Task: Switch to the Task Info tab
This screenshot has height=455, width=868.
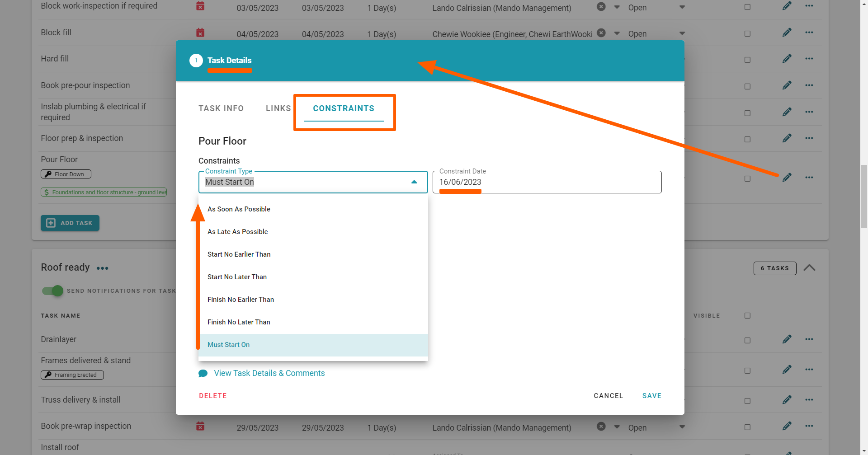Action: click(221, 108)
